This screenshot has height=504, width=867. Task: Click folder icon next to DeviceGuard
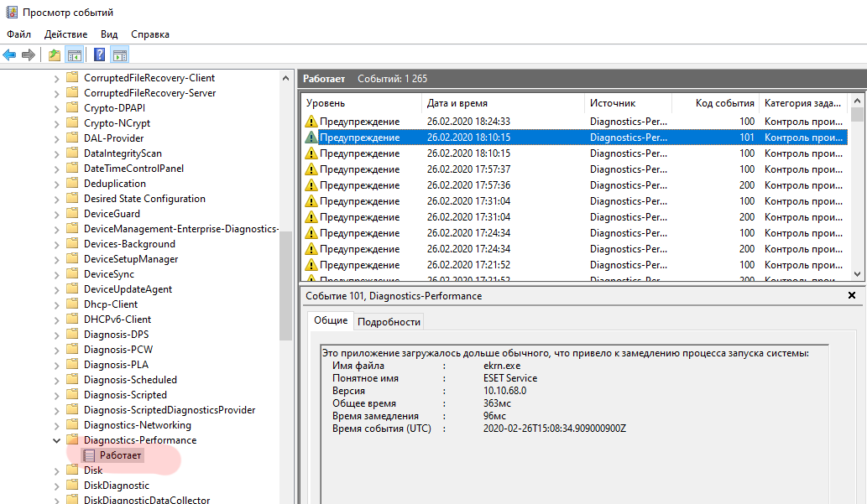click(x=72, y=213)
